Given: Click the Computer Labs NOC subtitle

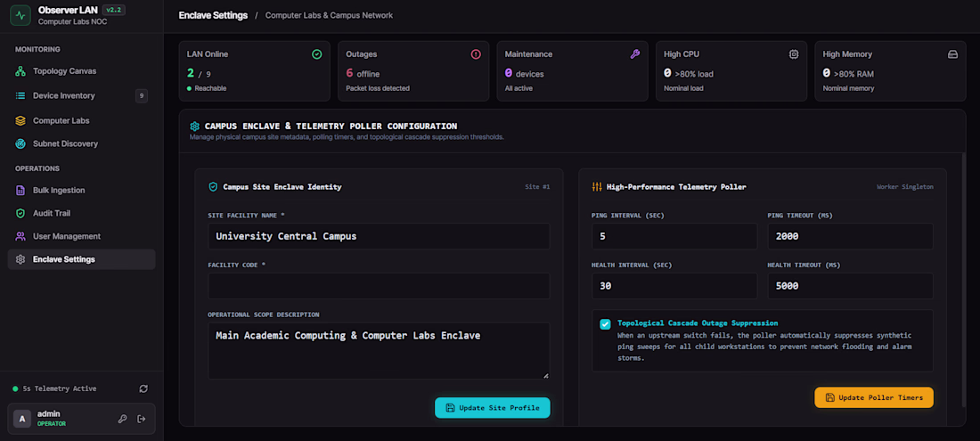Looking at the screenshot, I should pos(72,22).
